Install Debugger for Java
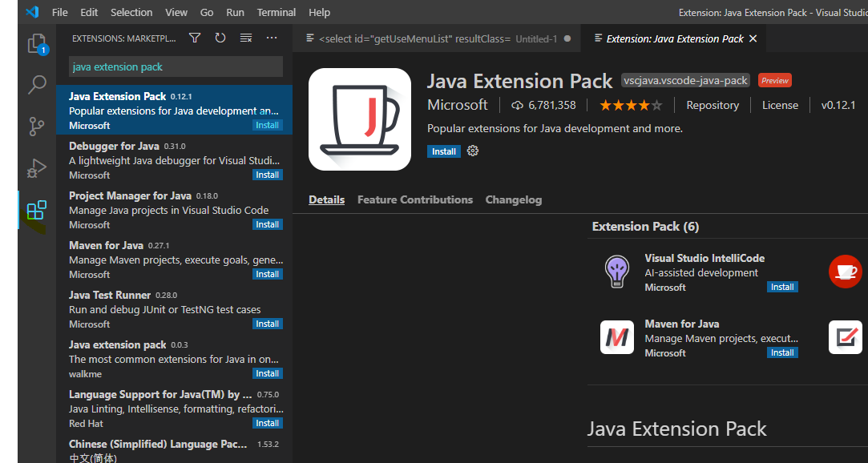868x463 pixels. (268, 175)
